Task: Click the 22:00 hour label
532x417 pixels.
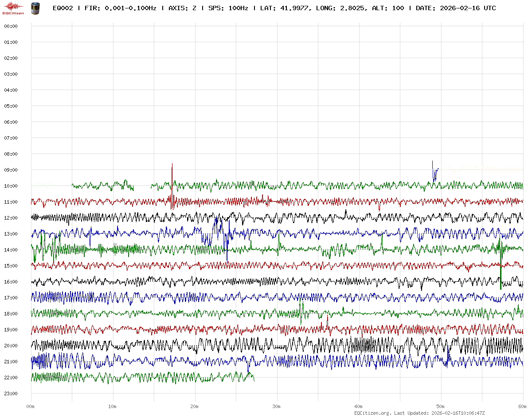Action: point(11,378)
